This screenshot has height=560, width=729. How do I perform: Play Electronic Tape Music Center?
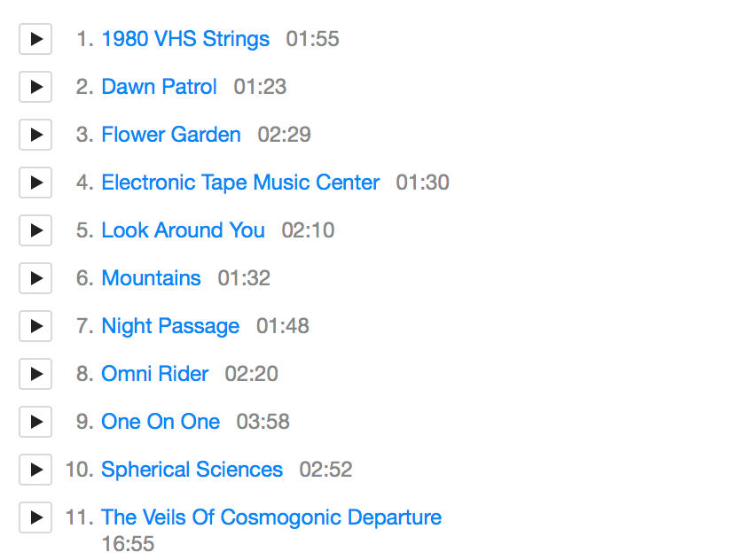coord(35,183)
